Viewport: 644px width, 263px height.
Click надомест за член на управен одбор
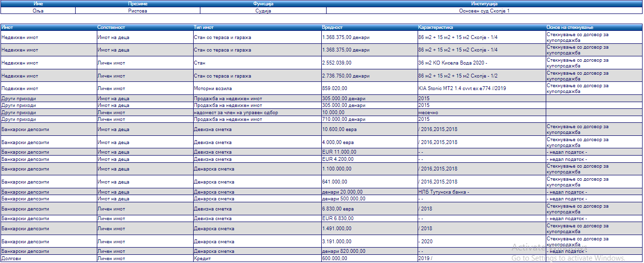(x=236, y=113)
